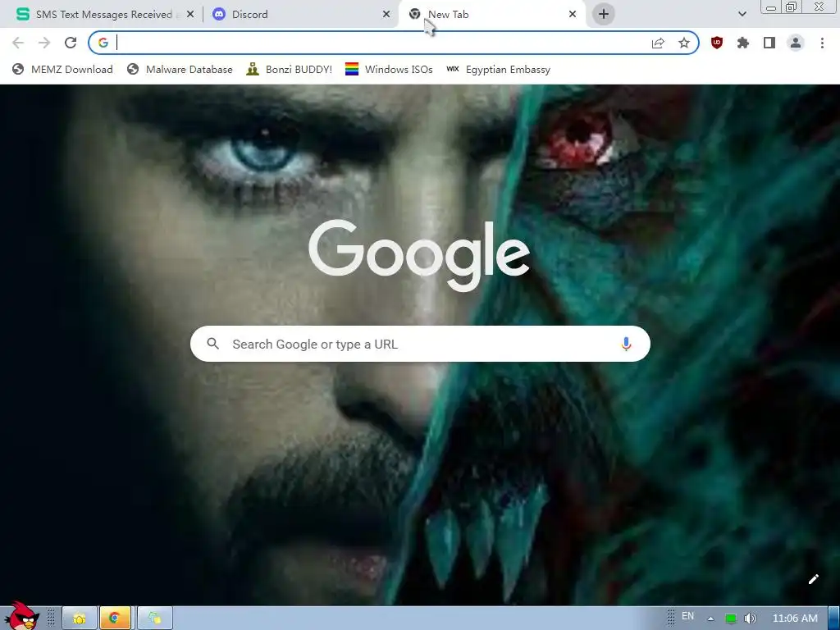Click the 11:06 AM clock
Screen dimensions: 840x630
click(795, 619)
